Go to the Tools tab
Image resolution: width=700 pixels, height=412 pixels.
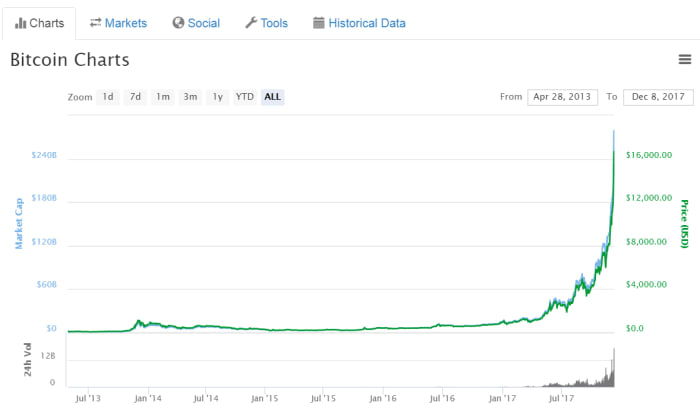[x=267, y=23]
